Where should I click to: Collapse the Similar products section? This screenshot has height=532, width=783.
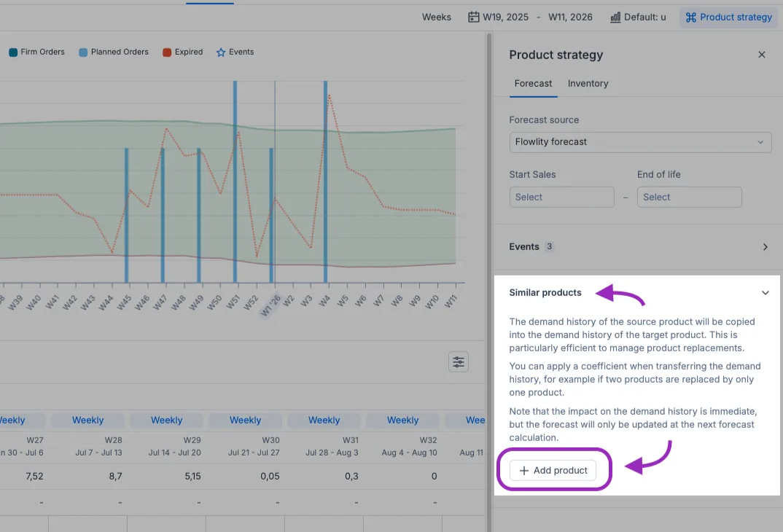[765, 293]
